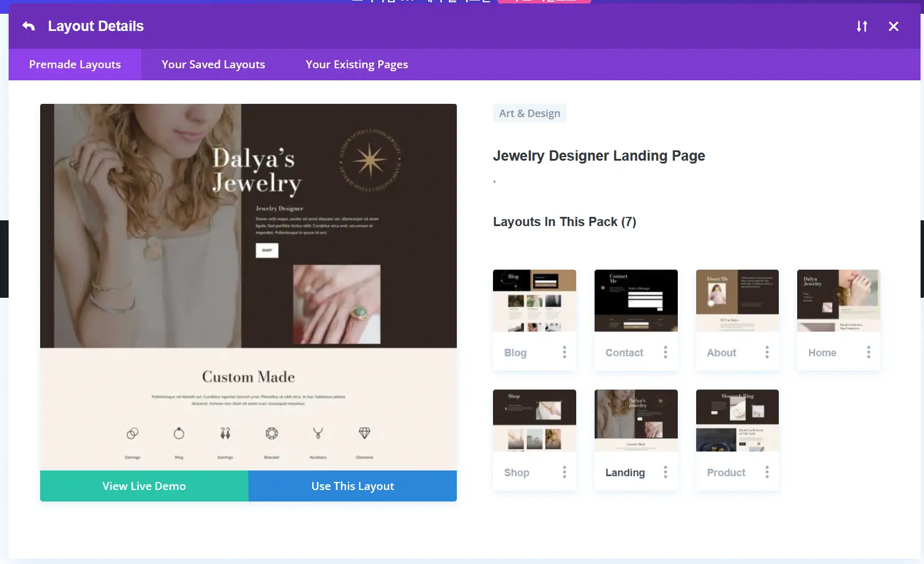Screen dimensions: 924x564
Task: Open the options menu for the Landing layout
Action: 666,472
